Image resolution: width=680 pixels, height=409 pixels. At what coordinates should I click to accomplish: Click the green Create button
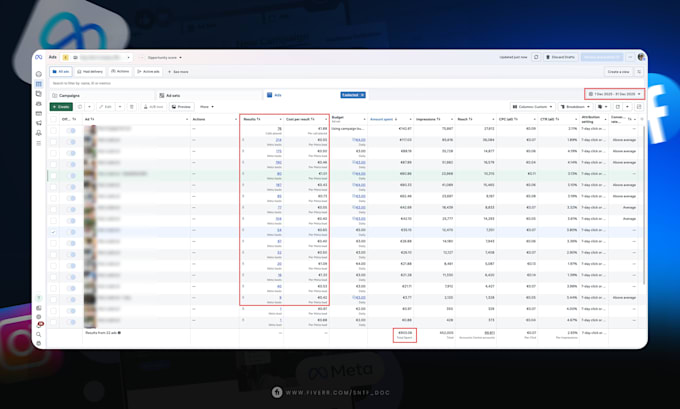point(61,107)
